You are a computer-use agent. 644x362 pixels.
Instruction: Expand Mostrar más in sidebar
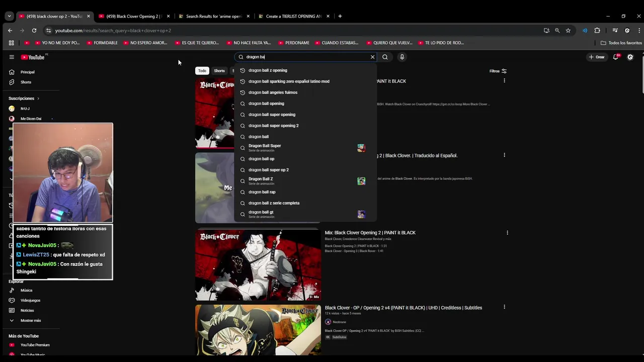coord(31,320)
